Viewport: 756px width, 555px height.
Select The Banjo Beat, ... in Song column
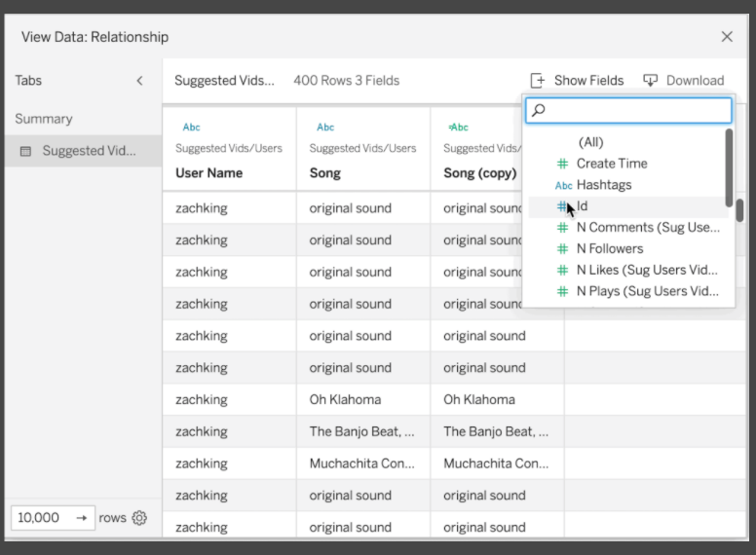pos(361,431)
